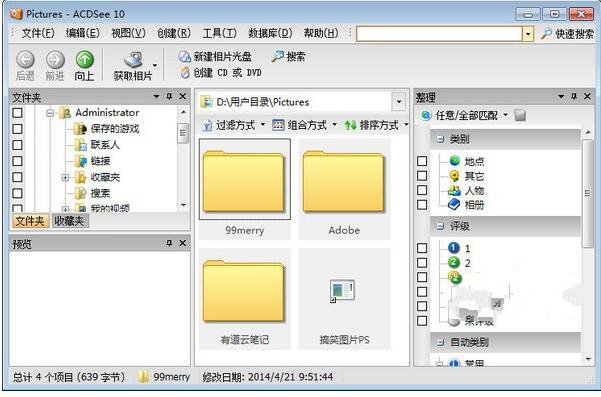This screenshot has height=397, width=601.
Task: Check the rating 1 checkbox
Action: [422, 248]
